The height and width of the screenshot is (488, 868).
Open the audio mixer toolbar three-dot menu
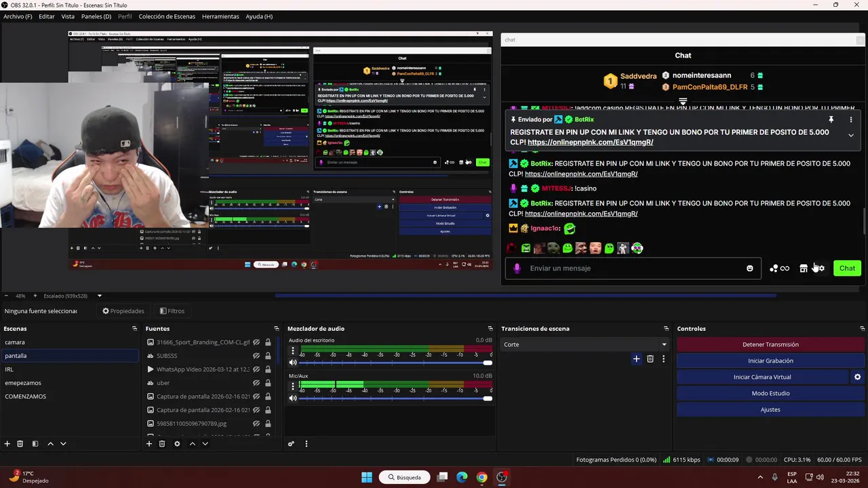click(x=306, y=444)
